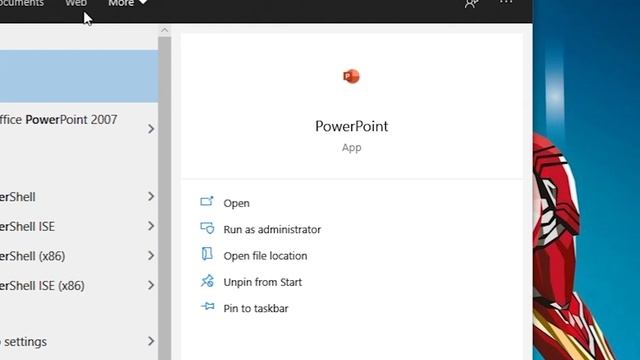This screenshot has width=640, height=360.
Task: Click the shield icon for Run as administrator
Action: 207,228
